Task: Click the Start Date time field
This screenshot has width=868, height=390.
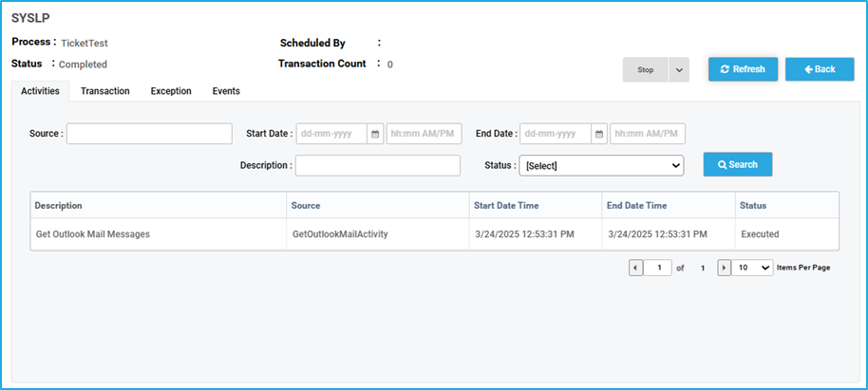Action: [425, 134]
